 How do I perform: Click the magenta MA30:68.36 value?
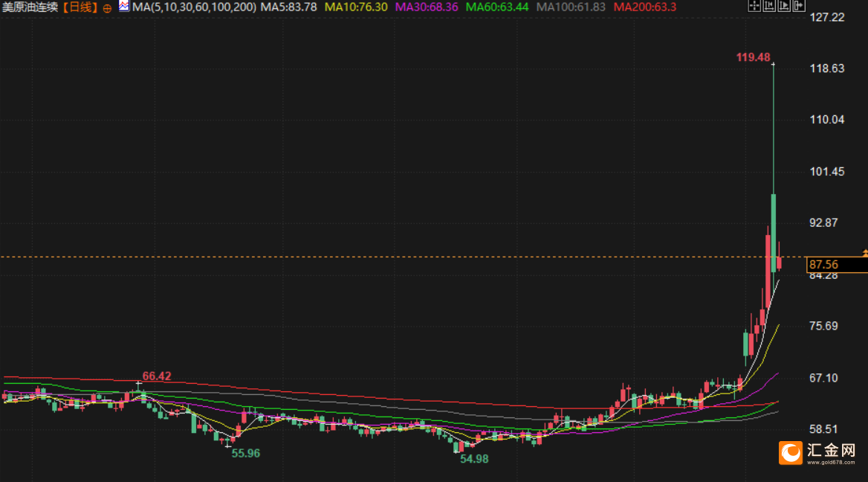pos(427,7)
